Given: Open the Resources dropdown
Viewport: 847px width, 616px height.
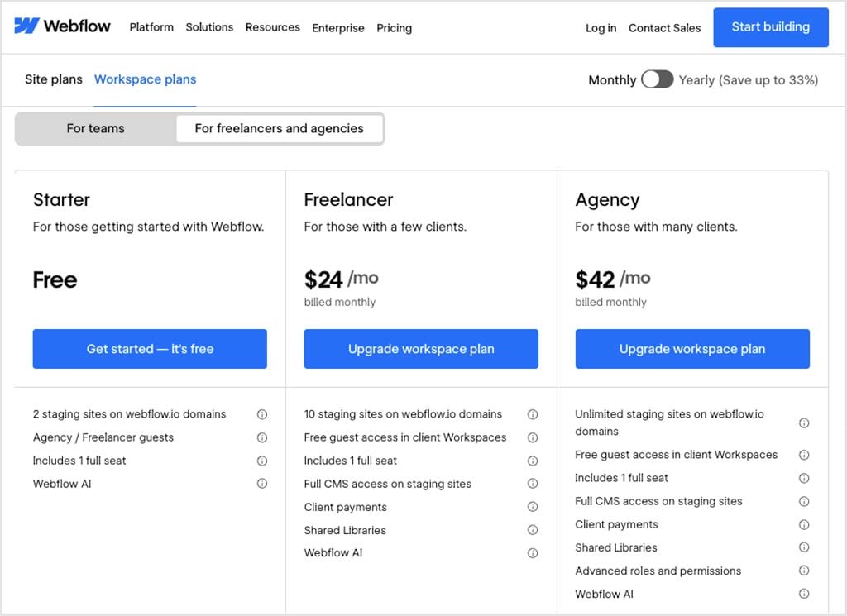Looking at the screenshot, I should (272, 27).
